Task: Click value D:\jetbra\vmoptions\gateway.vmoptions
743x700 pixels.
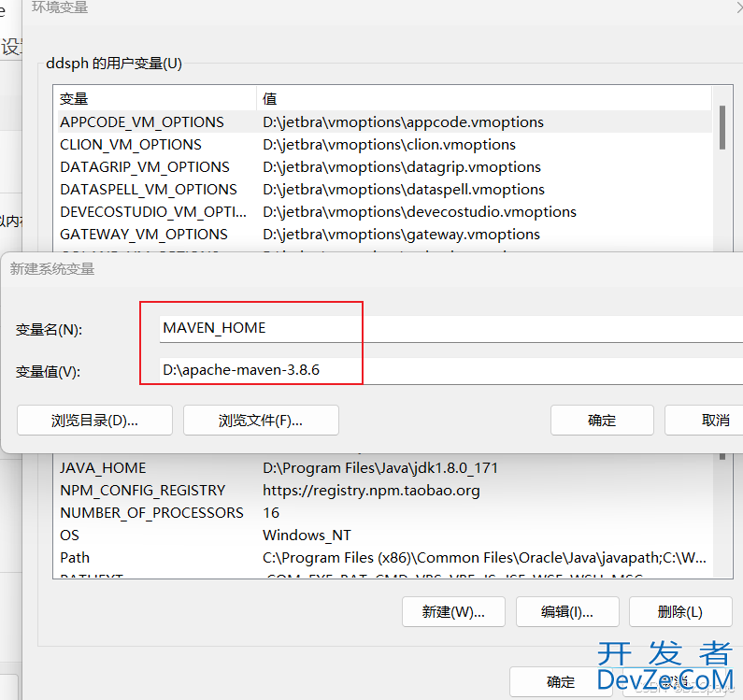Action: (401, 235)
